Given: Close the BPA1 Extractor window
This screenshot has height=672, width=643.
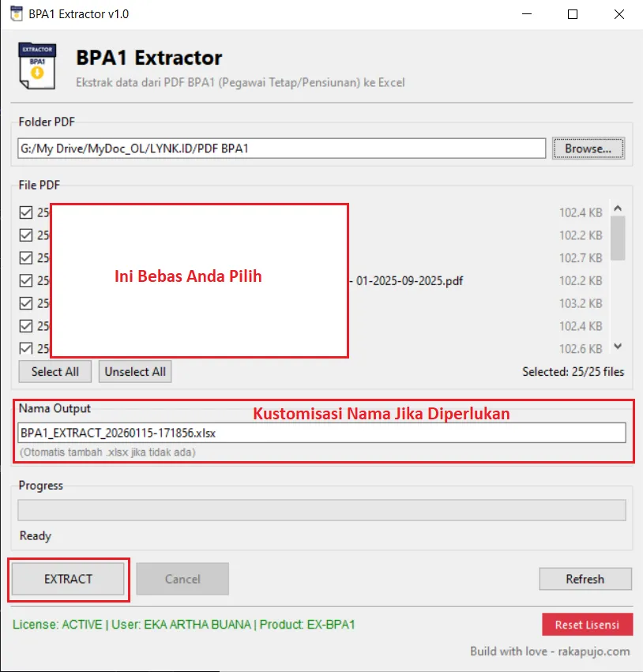Looking at the screenshot, I should (619, 14).
